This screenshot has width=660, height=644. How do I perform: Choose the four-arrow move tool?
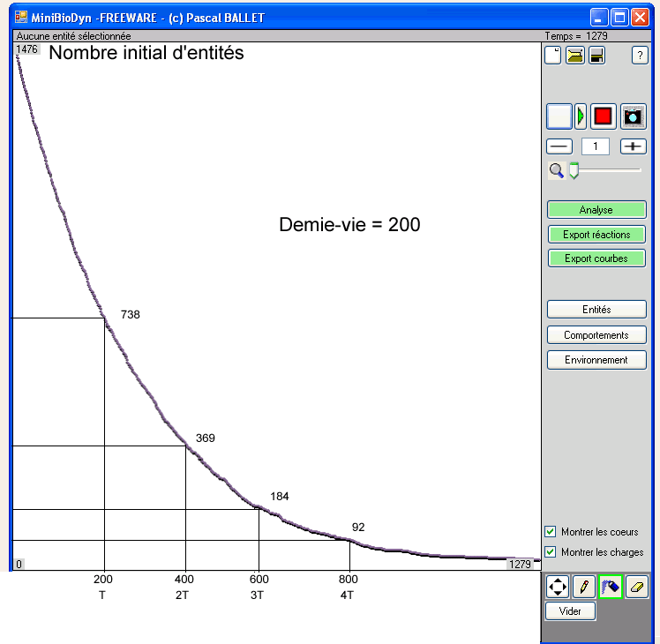point(557,586)
